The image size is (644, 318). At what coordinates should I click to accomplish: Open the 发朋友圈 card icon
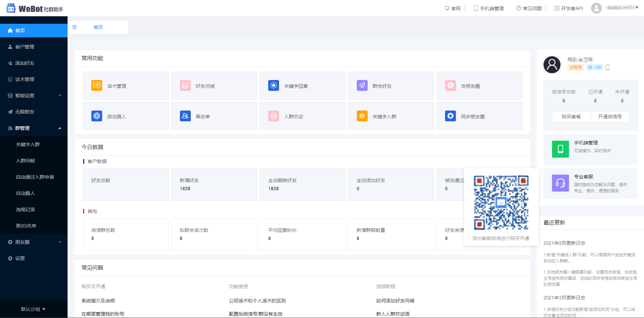450,85
